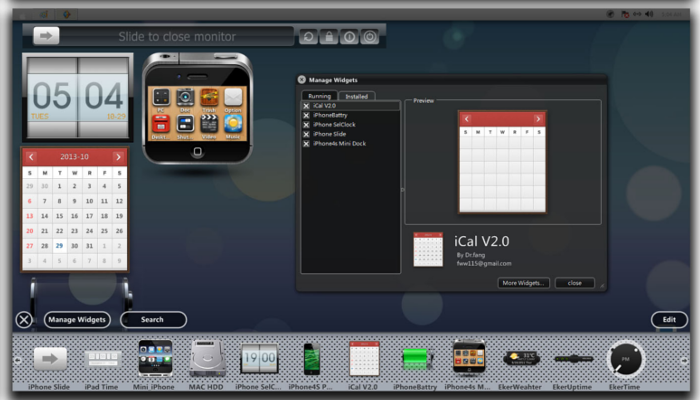Stop the iPhone Slide running widget
The height and width of the screenshot is (400, 700).
(306, 134)
